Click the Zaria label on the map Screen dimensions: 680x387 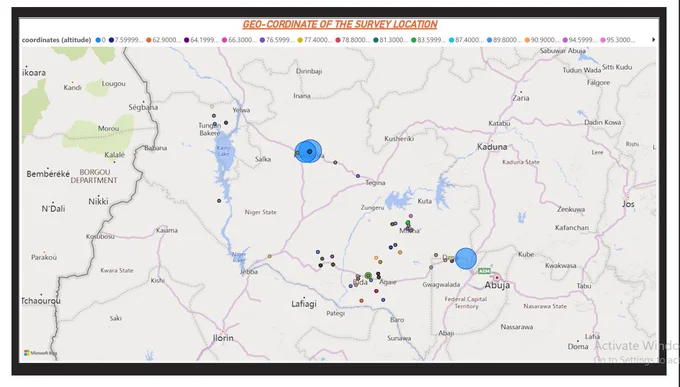point(521,98)
